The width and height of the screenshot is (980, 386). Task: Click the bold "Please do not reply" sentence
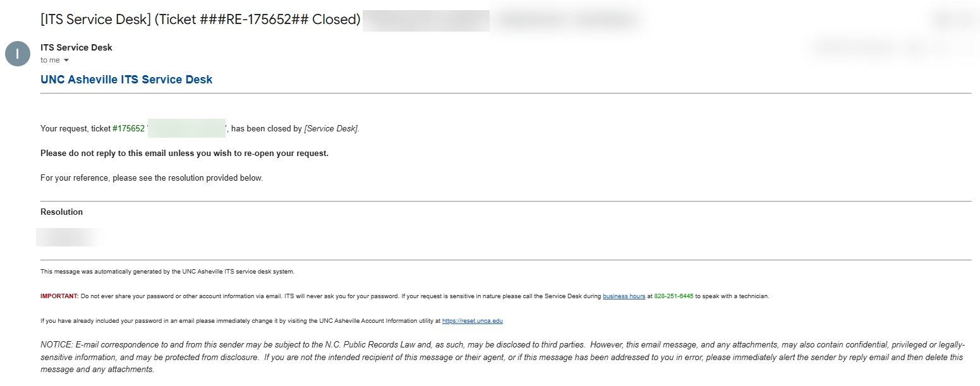click(185, 154)
